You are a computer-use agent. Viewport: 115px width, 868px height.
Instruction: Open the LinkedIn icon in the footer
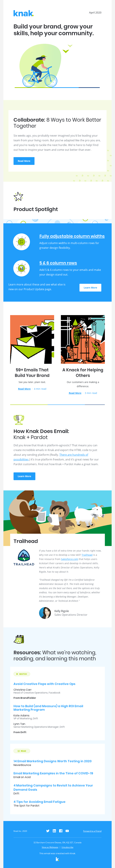[x=54, y=831]
